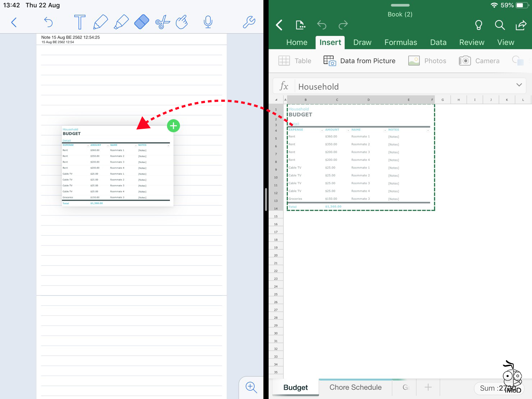Open the Data from Picture tool
This screenshot has width=532, height=399.
coord(359,60)
